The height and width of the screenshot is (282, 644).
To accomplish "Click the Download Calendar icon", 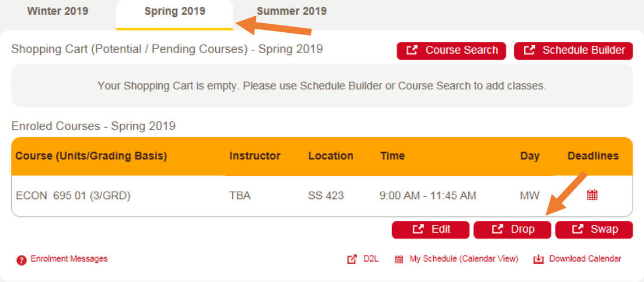I will [538, 259].
